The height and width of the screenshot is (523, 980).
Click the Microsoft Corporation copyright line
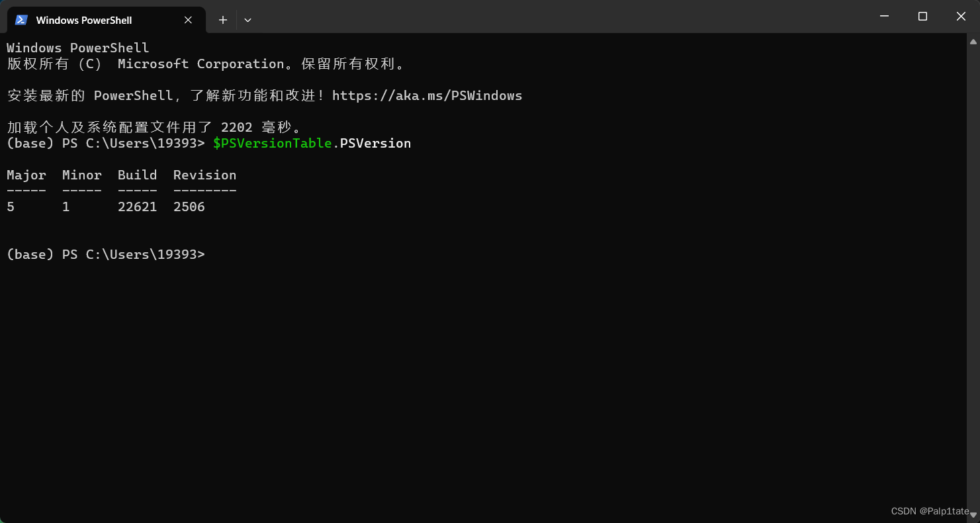pyautogui.click(x=205, y=64)
